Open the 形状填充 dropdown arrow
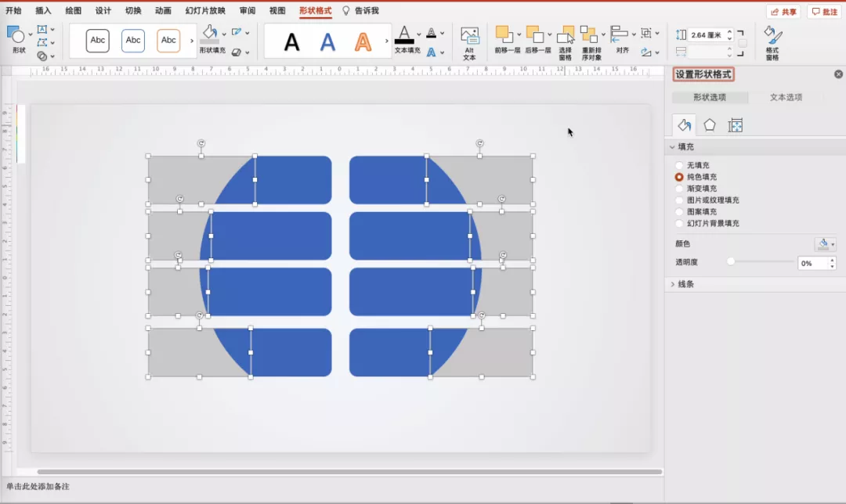 pyautogui.click(x=224, y=34)
